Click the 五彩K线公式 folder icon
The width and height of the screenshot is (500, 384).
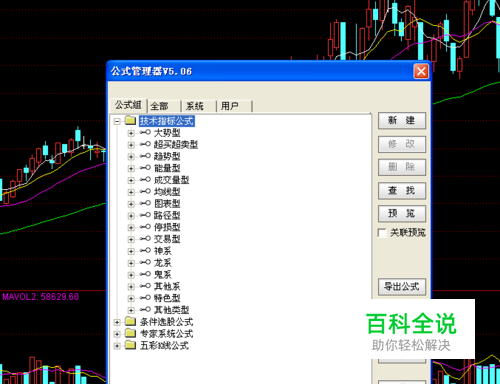click(x=131, y=345)
